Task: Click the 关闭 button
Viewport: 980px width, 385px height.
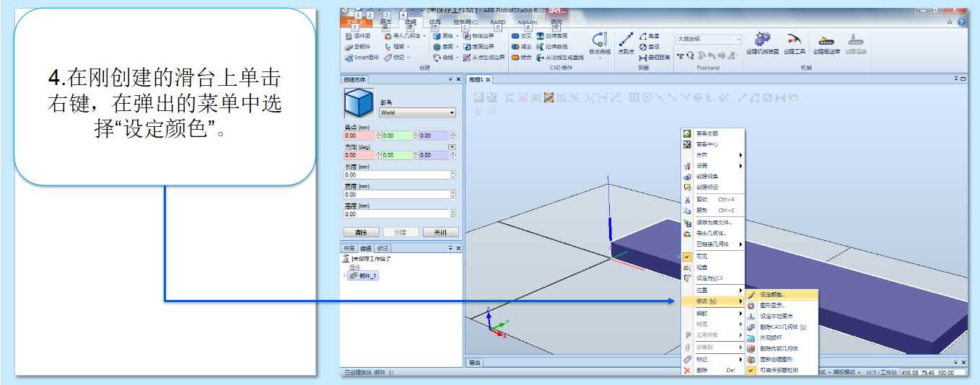Action: point(440,232)
